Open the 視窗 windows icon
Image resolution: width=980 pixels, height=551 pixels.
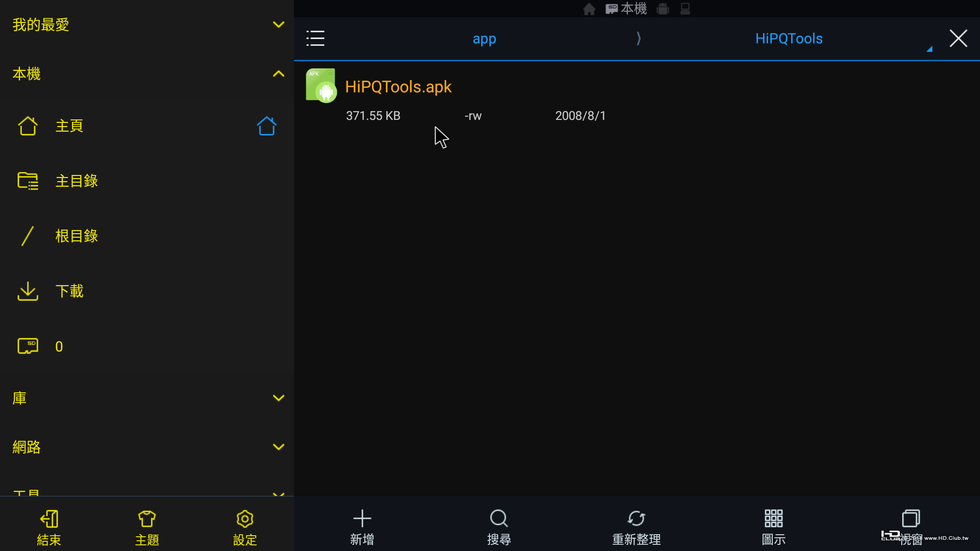[x=911, y=518]
